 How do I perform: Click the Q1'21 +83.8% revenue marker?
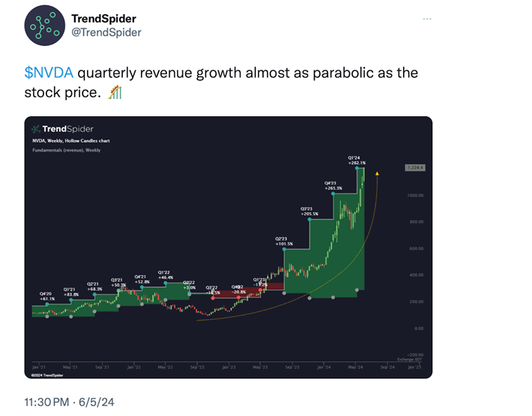70,291
